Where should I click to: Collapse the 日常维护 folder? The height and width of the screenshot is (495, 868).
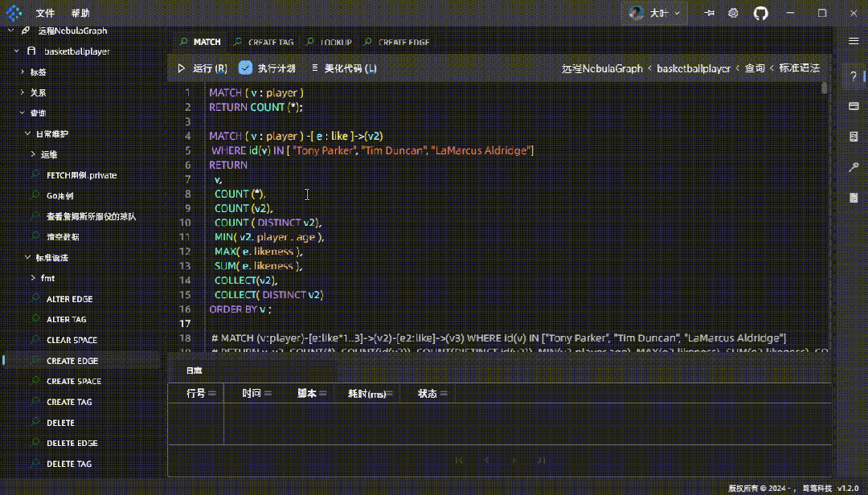(x=27, y=134)
